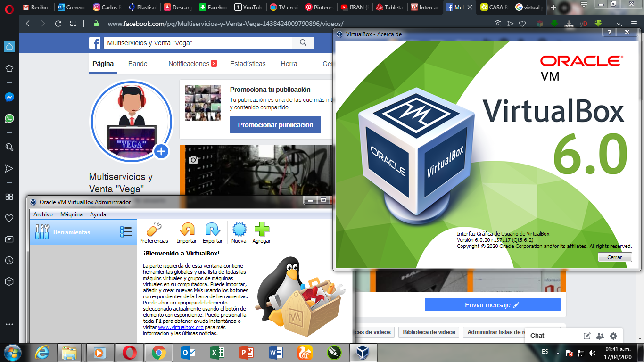Click the ES language indicator
This screenshot has width=644, height=362.
[545, 352]
